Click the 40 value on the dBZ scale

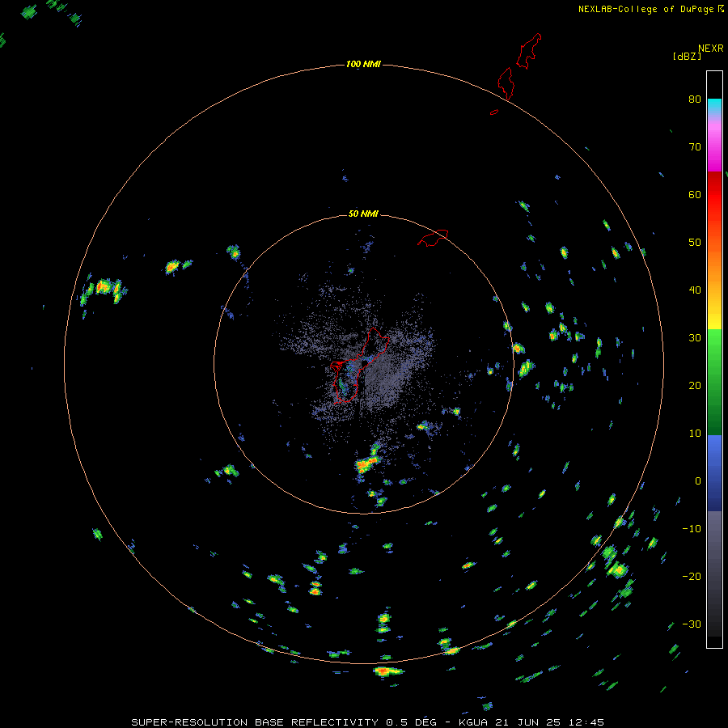pyautogui.click(x=695, y=290)
